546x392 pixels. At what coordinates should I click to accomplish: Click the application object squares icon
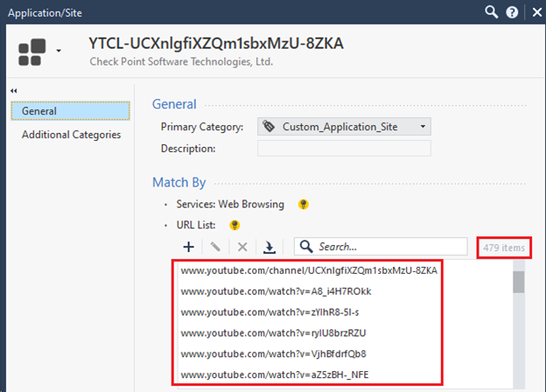[32, 52]
